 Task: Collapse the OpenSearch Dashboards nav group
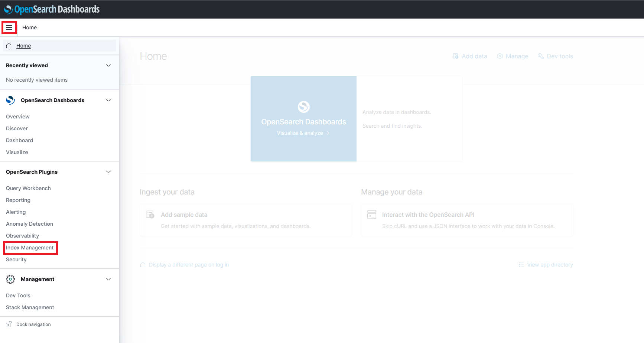coord(108,100)
